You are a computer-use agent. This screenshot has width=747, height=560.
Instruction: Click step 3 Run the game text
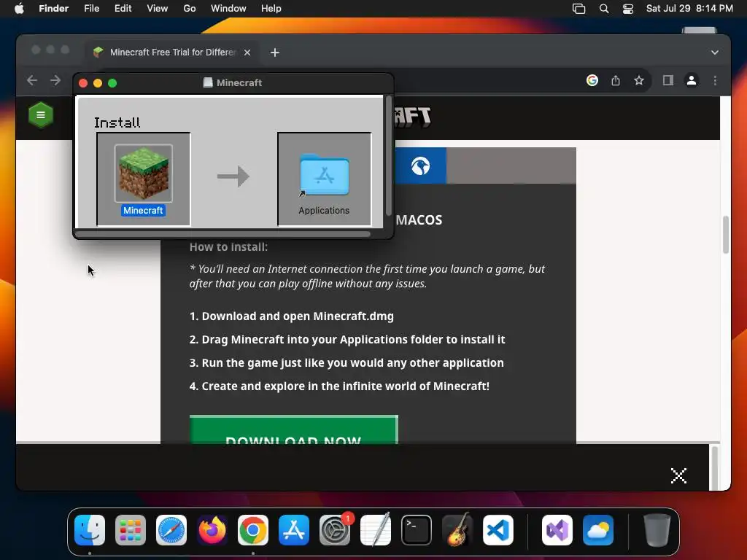pyautogui.click(x=347, y=363)
